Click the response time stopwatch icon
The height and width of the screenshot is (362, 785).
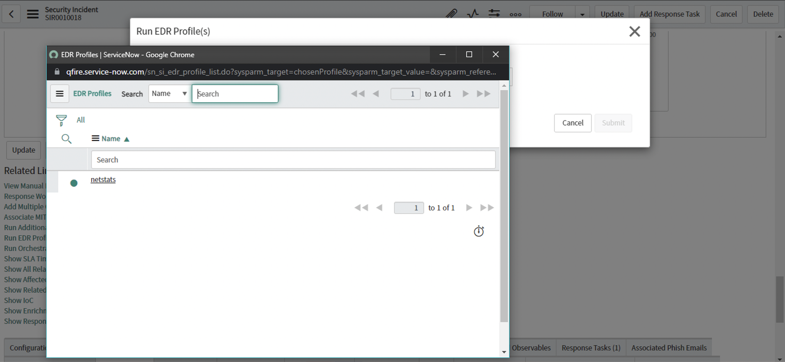coord(479,231)
